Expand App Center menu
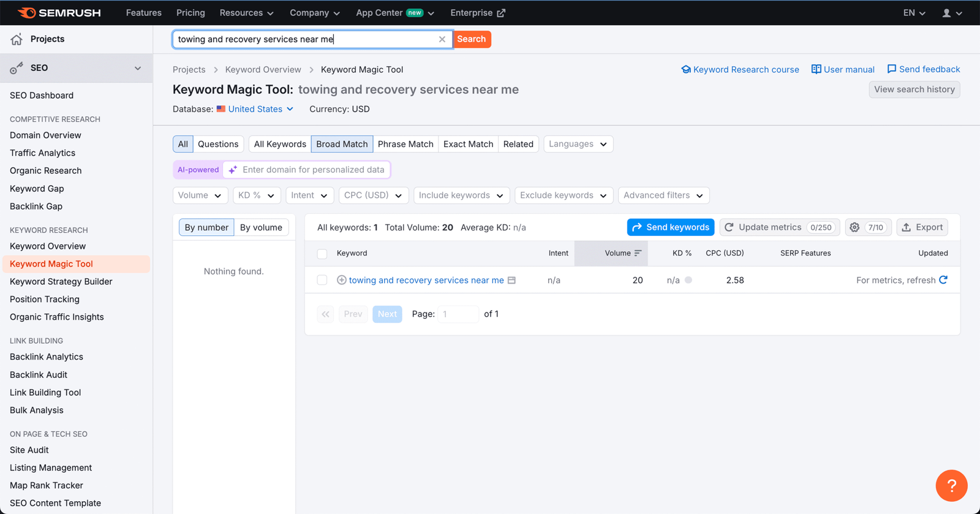The width and height of the screenshot is (980, 514). click(395, 13)
